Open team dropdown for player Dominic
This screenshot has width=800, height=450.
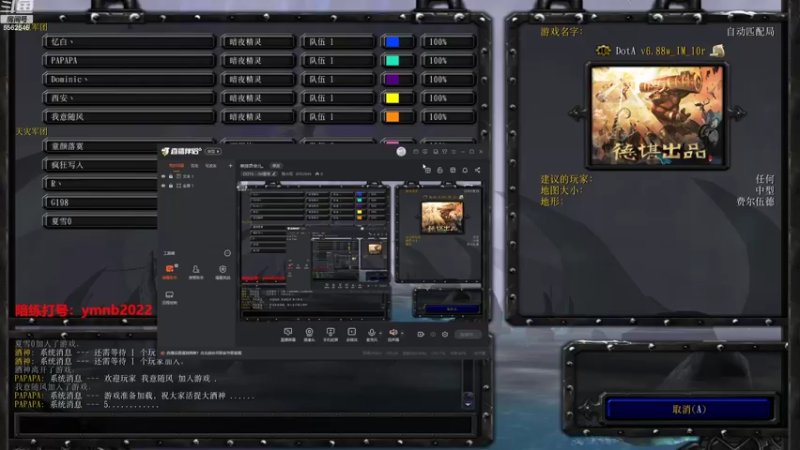click(x=338, y=80)
